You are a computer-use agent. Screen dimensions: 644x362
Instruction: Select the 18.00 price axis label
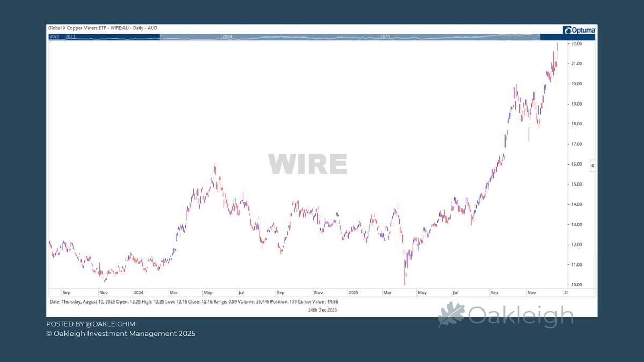[576, 124]
